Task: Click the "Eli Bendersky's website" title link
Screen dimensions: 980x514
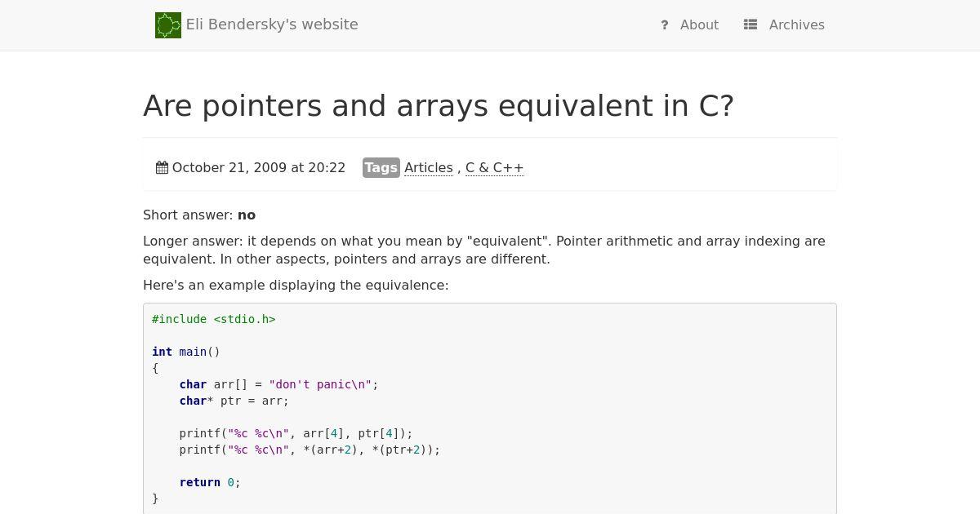Action: click(x=272, y=24)
